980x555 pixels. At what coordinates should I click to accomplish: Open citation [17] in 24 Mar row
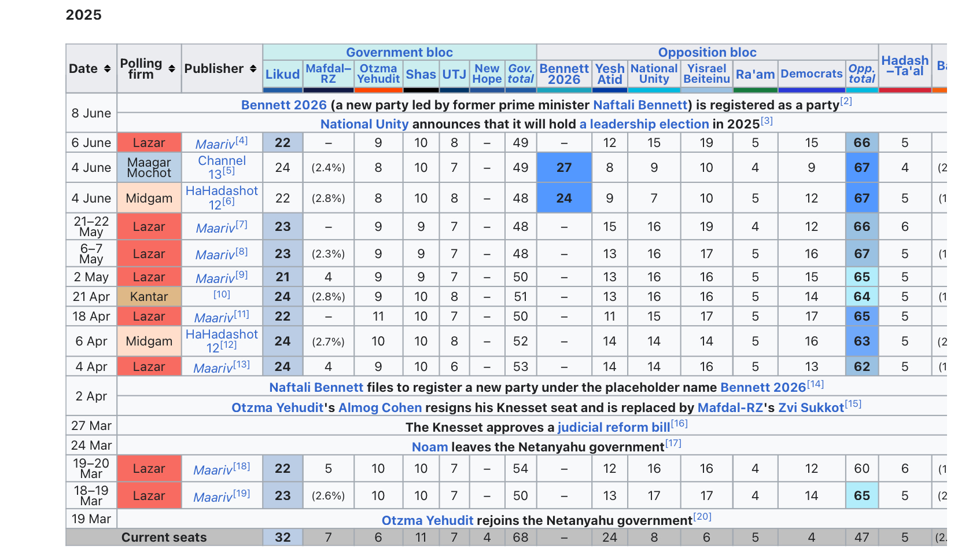coord(673,443)
